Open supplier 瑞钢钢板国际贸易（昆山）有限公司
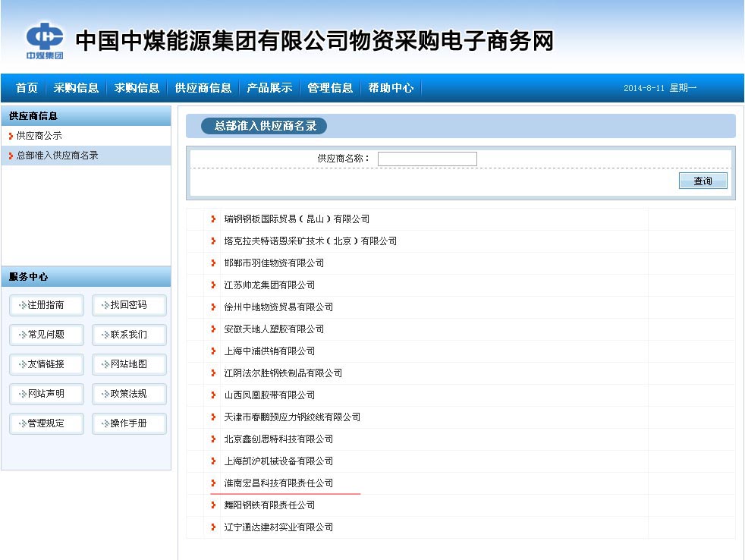The width and height of the screenshot is (745, 560). point(297,219)
